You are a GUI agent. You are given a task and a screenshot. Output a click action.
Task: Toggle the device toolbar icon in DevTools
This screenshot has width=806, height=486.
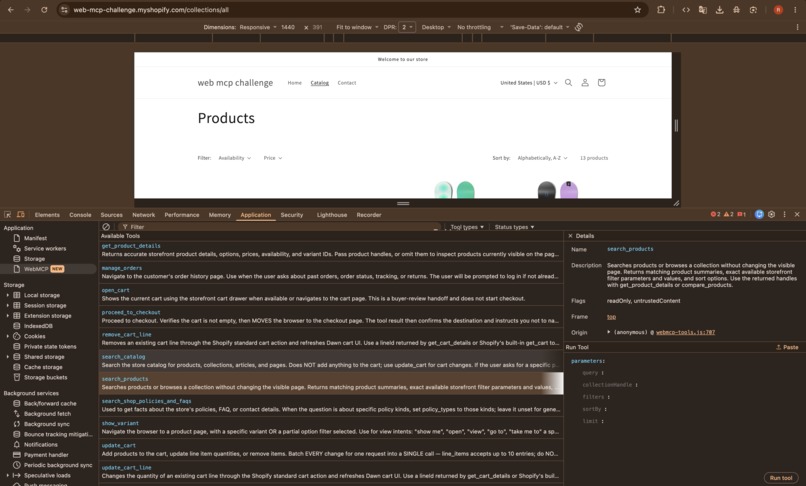click(x=21, y=214)
